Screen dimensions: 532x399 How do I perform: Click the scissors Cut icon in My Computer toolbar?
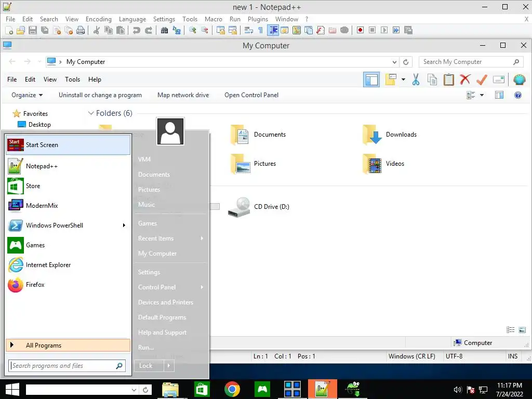(x=416, y=79)
